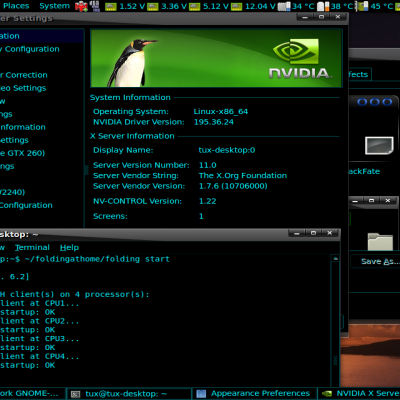
Task: Click the Linux-x86_64 operating system value
Action: [x=221, y=112]
